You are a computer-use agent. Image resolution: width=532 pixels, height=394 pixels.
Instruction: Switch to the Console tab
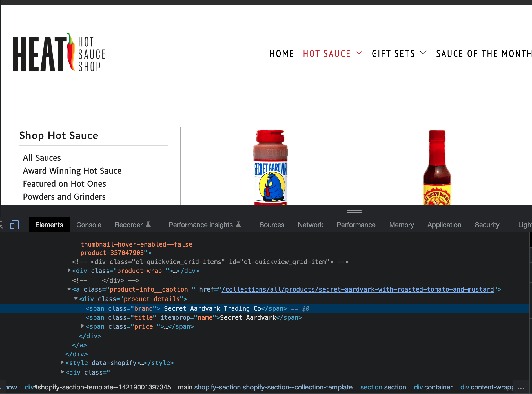89,225
